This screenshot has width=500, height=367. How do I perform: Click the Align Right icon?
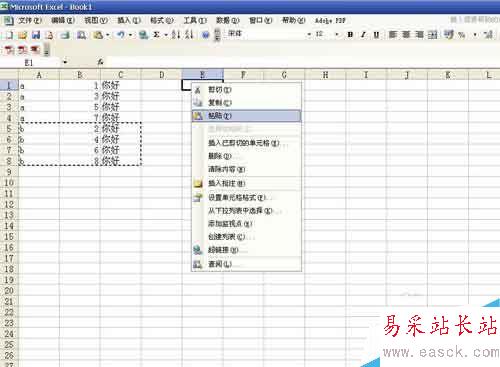click(x=419, y=35)
